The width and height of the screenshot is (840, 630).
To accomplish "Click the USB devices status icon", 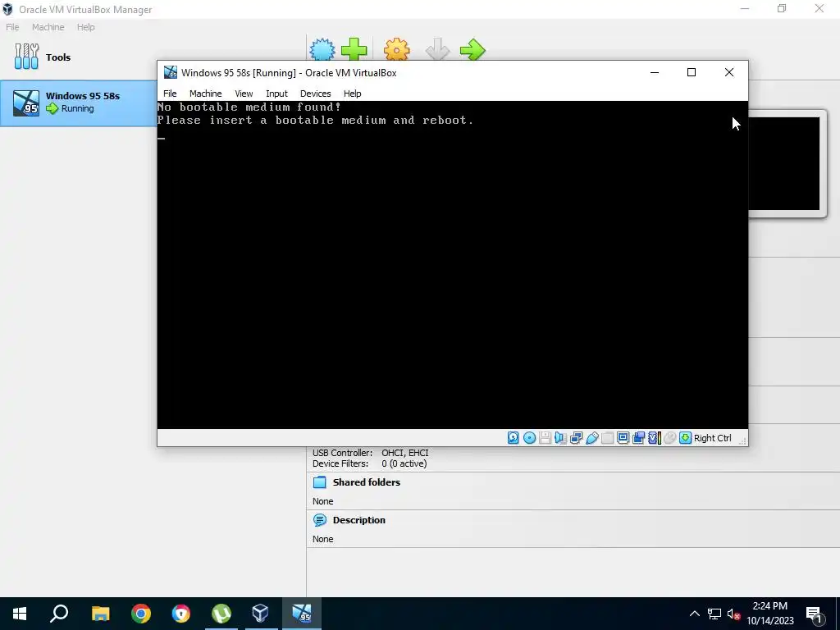I will tap(592, 438).
